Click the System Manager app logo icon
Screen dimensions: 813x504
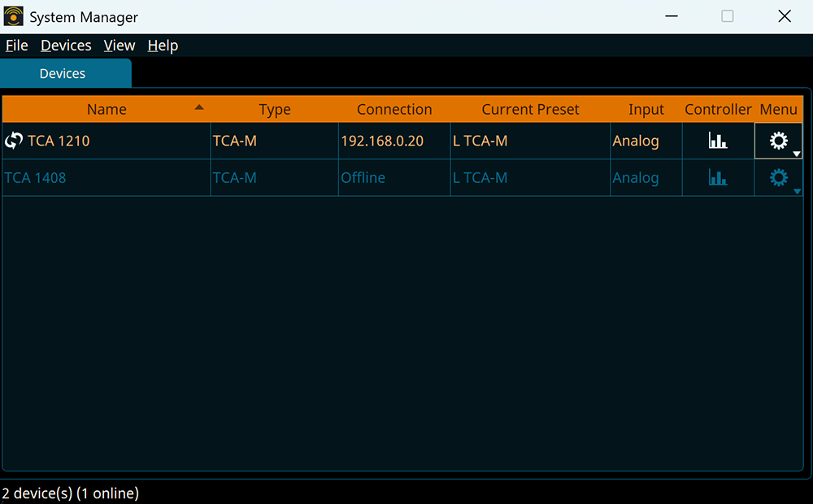14,16
